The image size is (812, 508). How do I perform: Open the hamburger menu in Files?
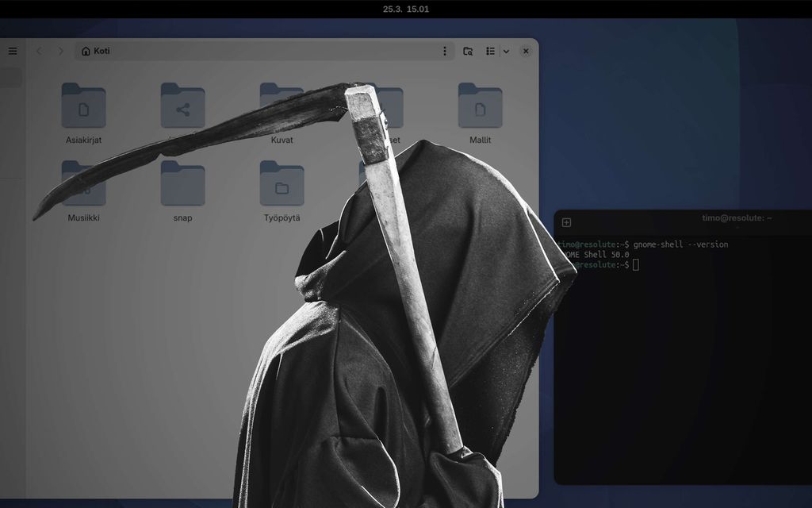point(12,50)
